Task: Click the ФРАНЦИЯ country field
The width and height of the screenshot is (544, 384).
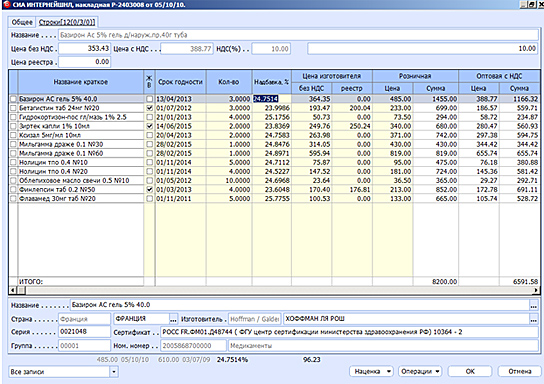Action: pos(142,319)
